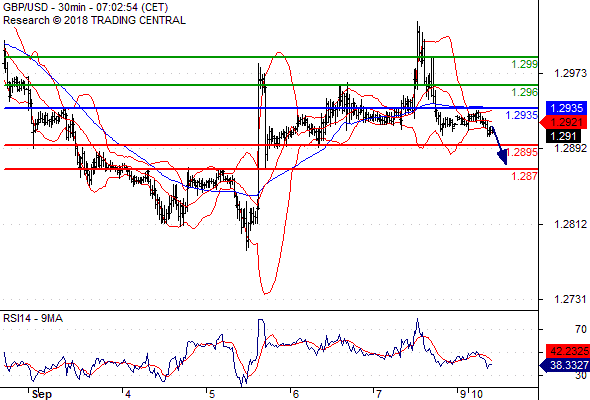Click the dark blue 38.3327 RSI tag
Viewport: 590px width, 400px height.
[x=565, y=365]
